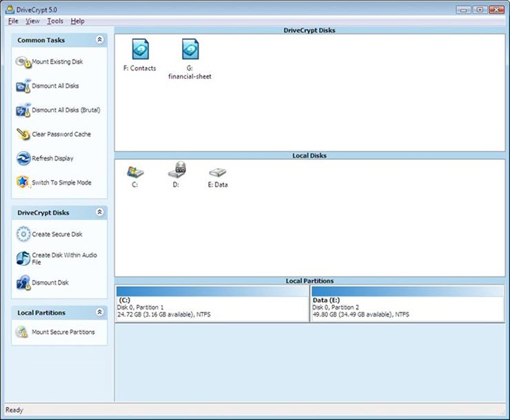Open the File menu
The image size is (510, 420).
[x=13, y=21]
